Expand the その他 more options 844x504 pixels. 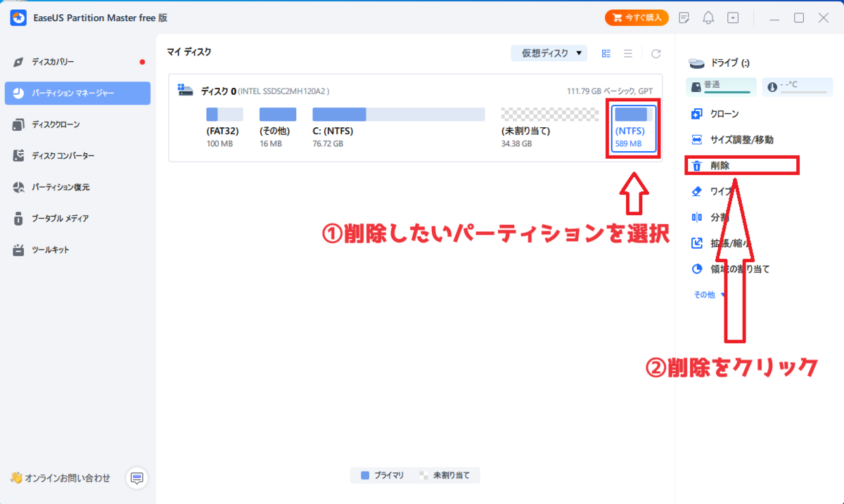point(710,295)
